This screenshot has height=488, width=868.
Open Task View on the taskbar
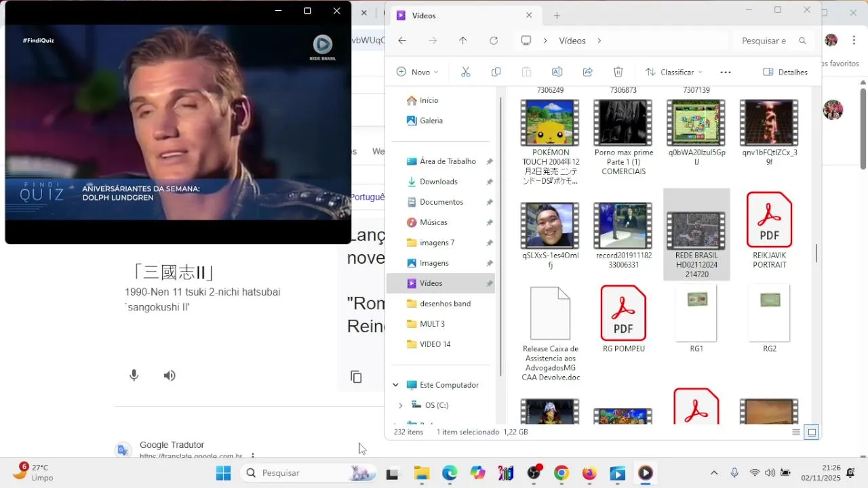[392, 473]
